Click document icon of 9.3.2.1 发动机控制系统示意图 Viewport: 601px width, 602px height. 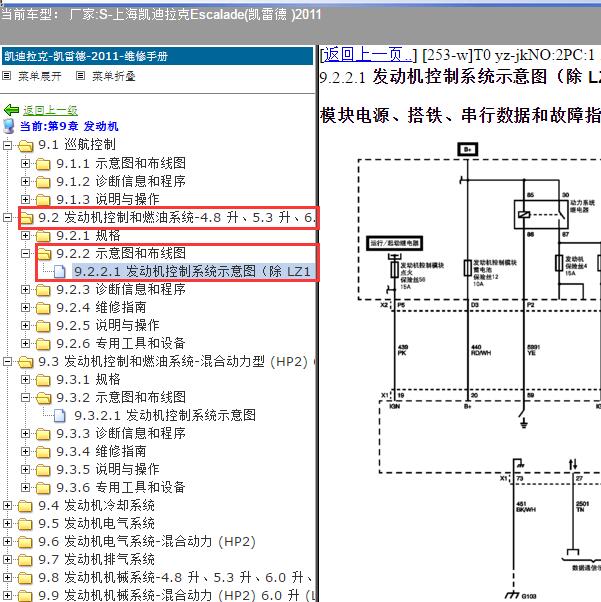pyautogui.click(x=60, y=416)
